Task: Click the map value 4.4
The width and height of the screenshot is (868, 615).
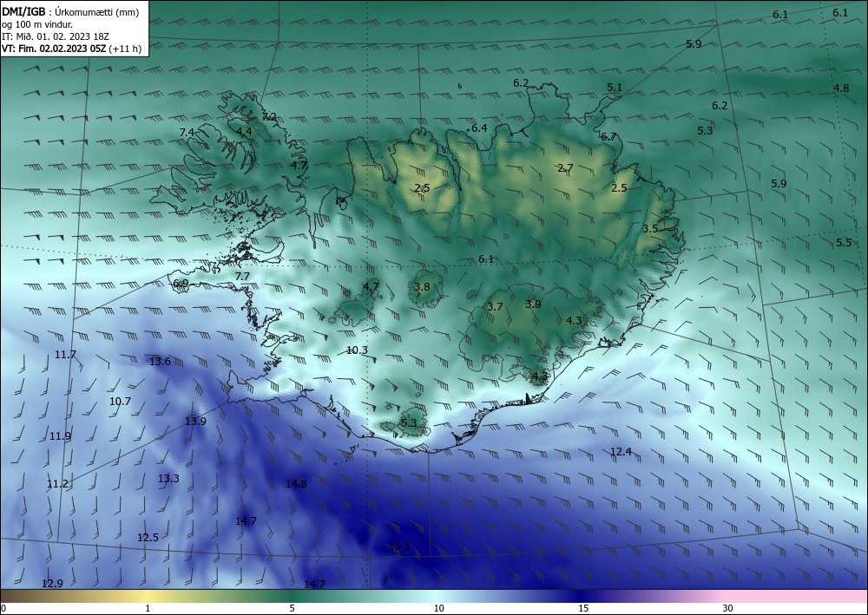Action: click(244, 132)
